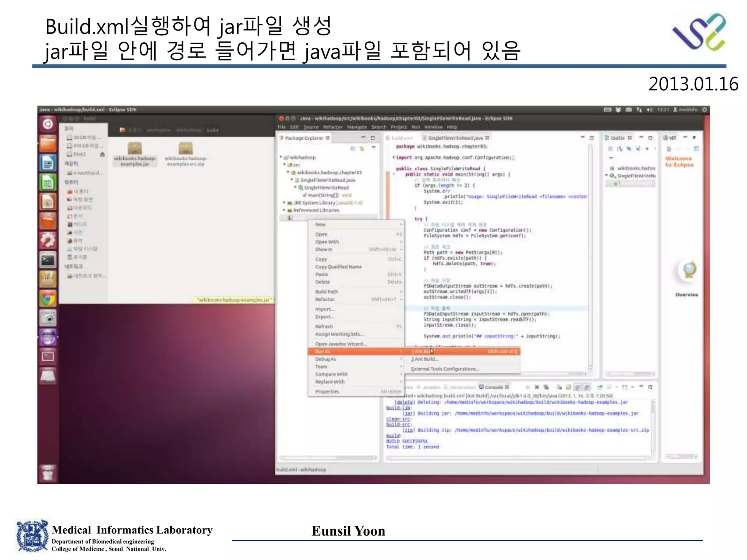Switch to build.xml editor tab
The image size is (747, 560).
coord(399,138)
